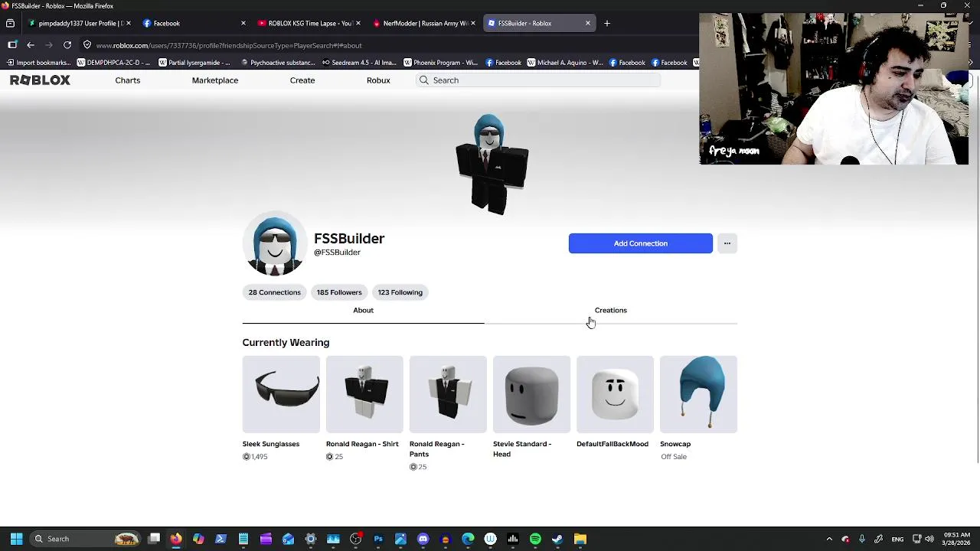The width and height of the screenshot is (980, 551).
Task: Open the Robux menu item
Action: point(378,80)
